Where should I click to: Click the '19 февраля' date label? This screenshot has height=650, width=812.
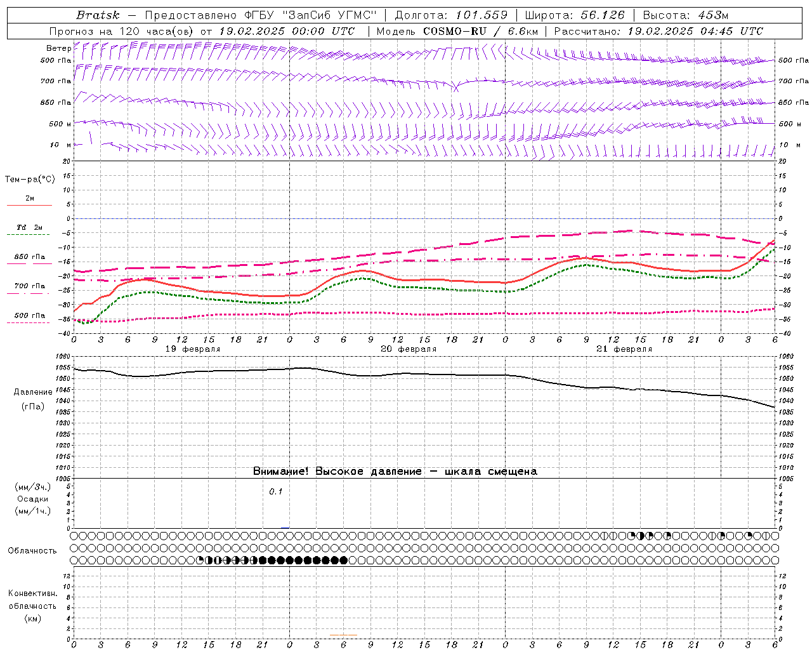(x=193, y=349)
